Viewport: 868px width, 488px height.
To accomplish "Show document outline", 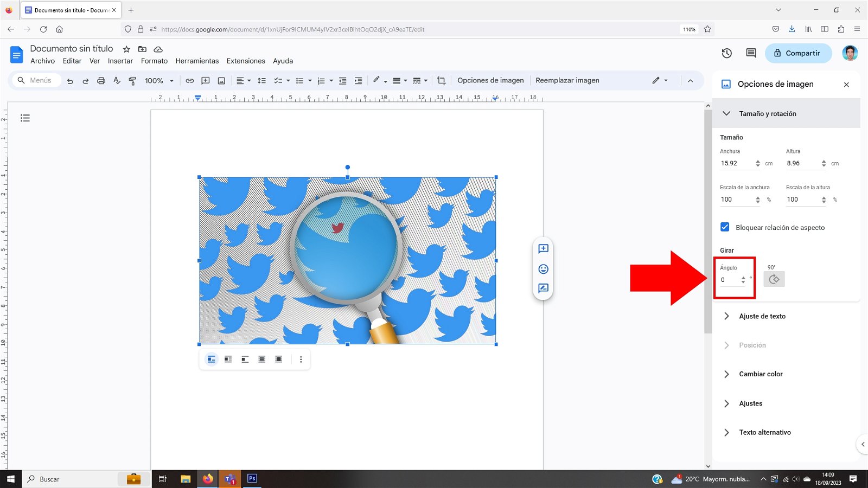I will click(25, 118).
